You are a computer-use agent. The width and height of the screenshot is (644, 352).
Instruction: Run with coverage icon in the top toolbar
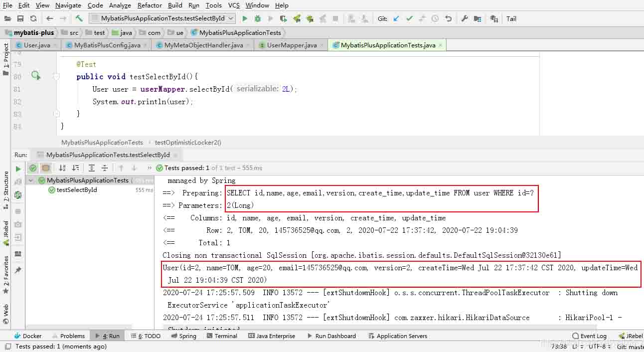click(284, 18)
